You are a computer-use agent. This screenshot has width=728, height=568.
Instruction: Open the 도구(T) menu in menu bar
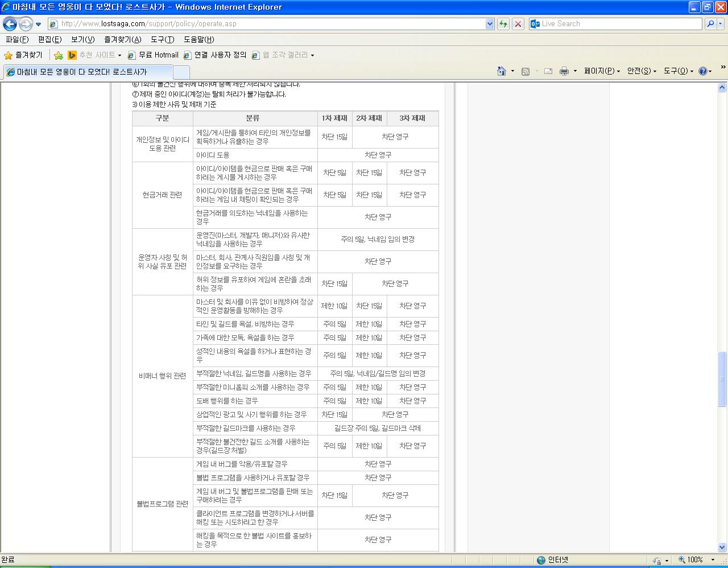pyautogui.click(x=162, y=40)
